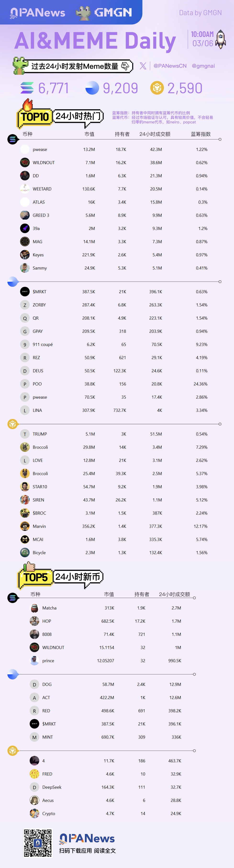Click the MCAI token icon
This screenshot has width=234, height=868.
click(x=25, y=540)
